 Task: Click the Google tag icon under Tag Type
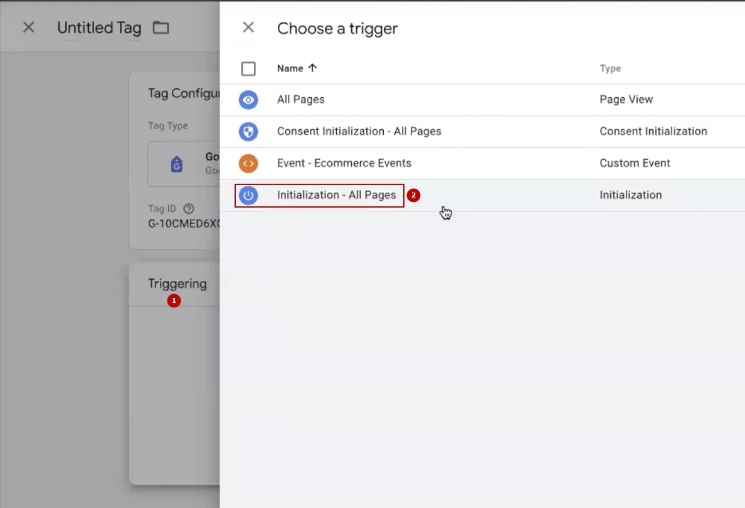[177, 164]
